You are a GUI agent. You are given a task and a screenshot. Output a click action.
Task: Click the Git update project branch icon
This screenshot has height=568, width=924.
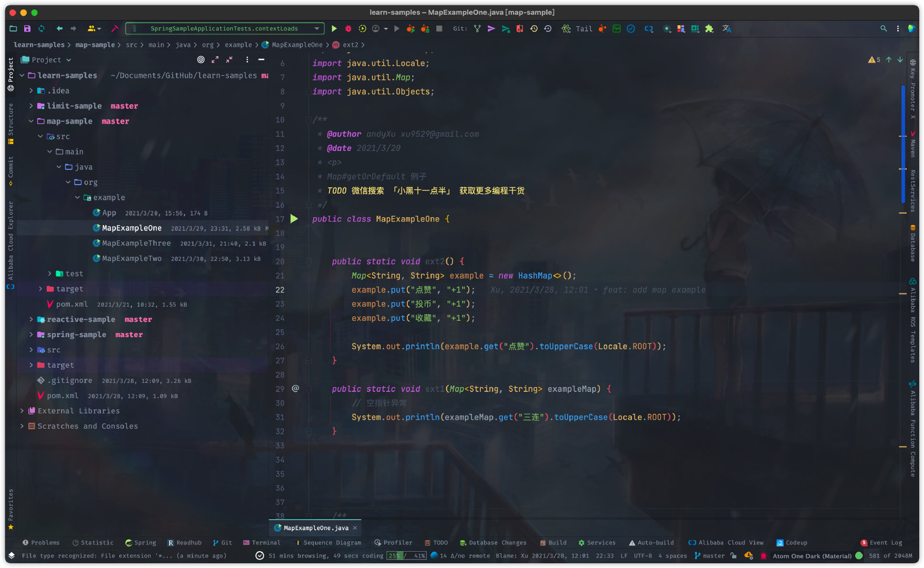477,28
